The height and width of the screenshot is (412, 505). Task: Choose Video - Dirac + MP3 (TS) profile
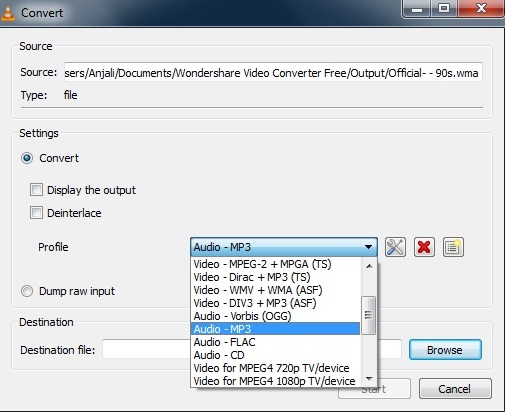tap(276, 277)
